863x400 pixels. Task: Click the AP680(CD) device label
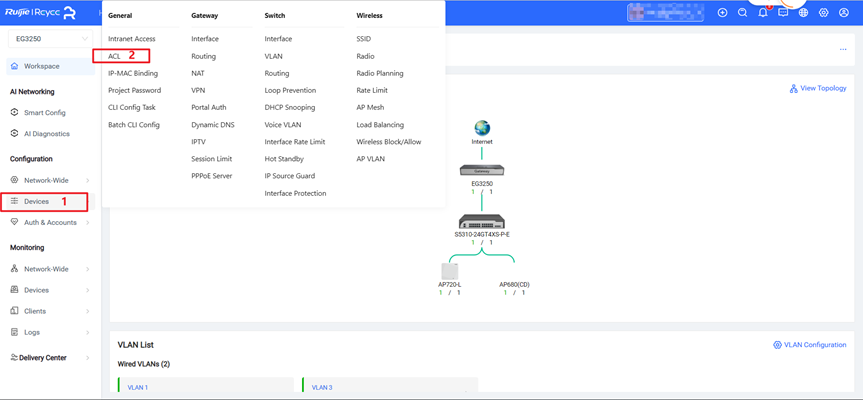514,284
